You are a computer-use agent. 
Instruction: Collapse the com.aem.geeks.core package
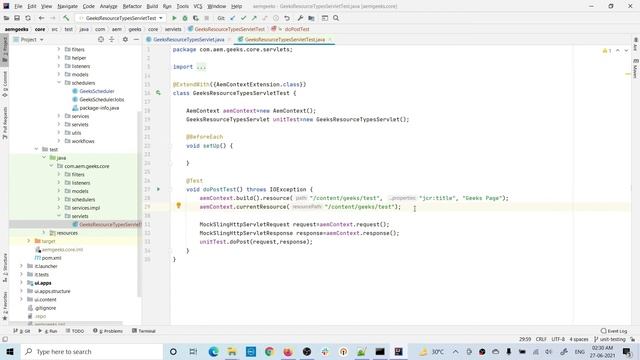click(x=51, y=166)
